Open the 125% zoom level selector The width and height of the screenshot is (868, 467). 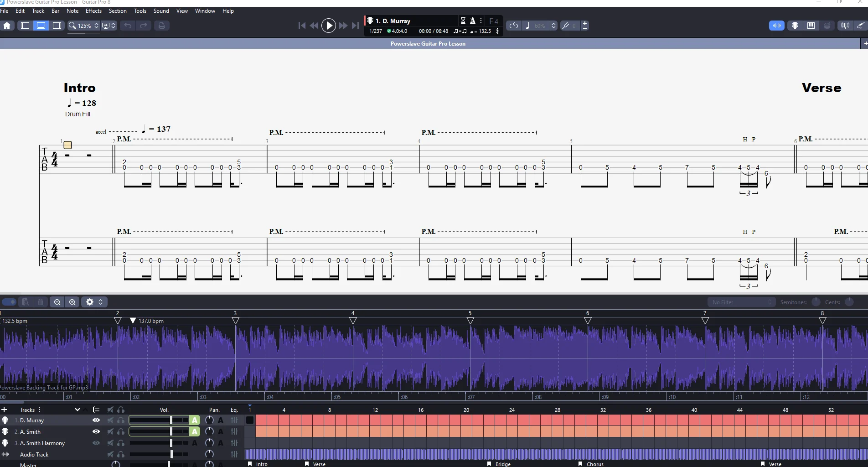click(x=83, y=26)
